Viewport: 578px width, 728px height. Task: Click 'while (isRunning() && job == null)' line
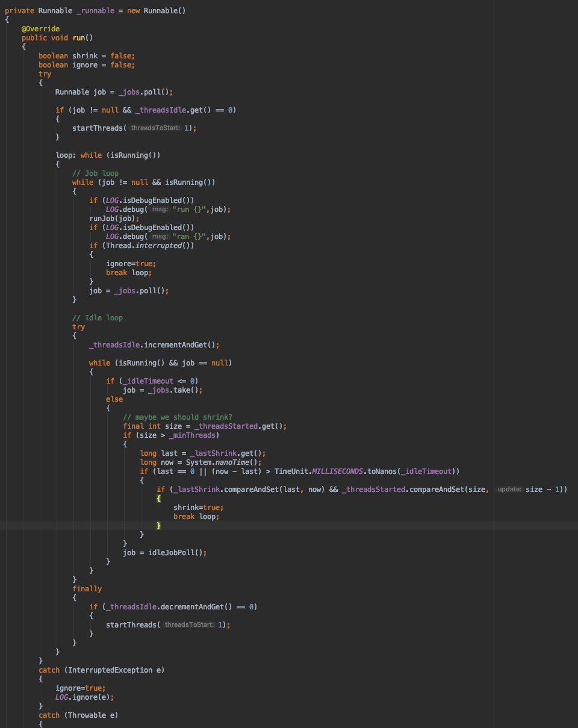click(x=160, y=363)
